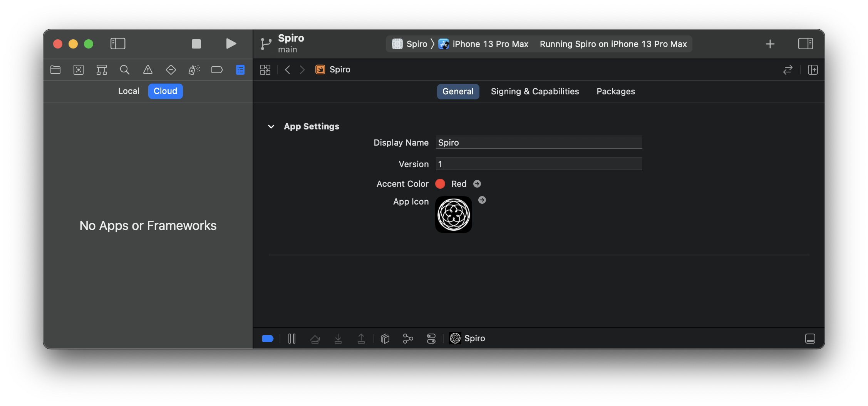Go forward in editor history
Image resolution: width=868 pixels, height=406 pixels.
click(x=302, y=70)
